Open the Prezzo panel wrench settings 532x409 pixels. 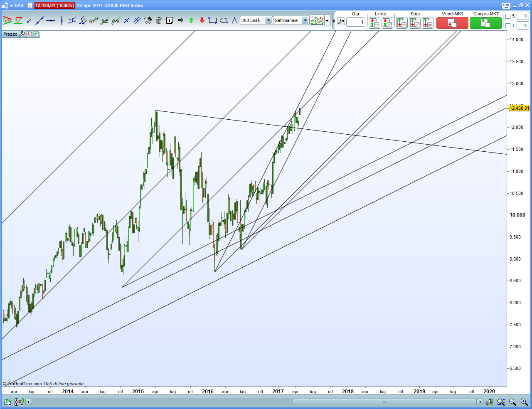pyautogui.click(x=22, y=34)
